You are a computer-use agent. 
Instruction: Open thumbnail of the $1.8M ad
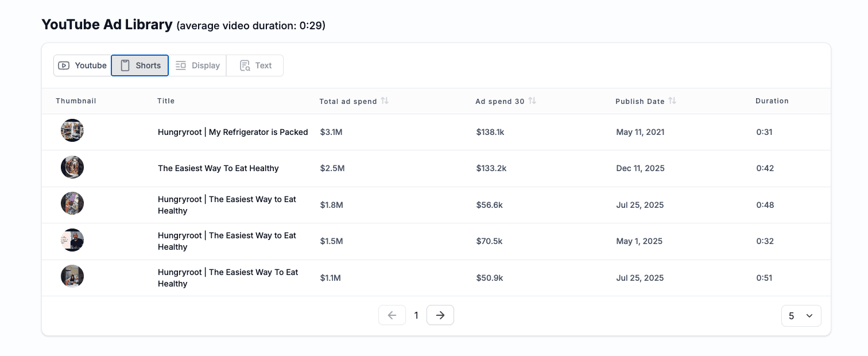[x=72, y=203]
